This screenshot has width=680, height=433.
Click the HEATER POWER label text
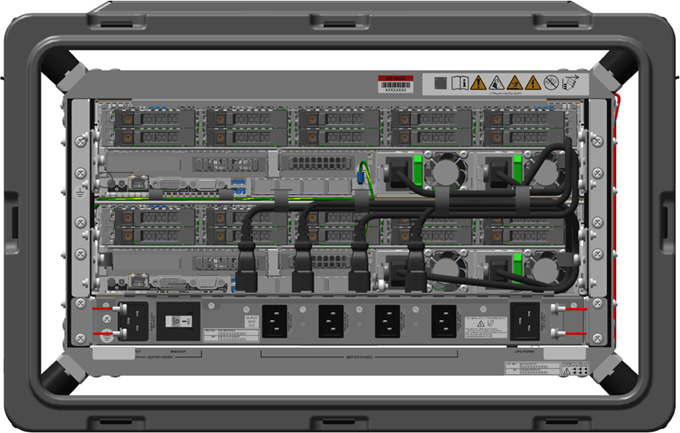(160, 357)
